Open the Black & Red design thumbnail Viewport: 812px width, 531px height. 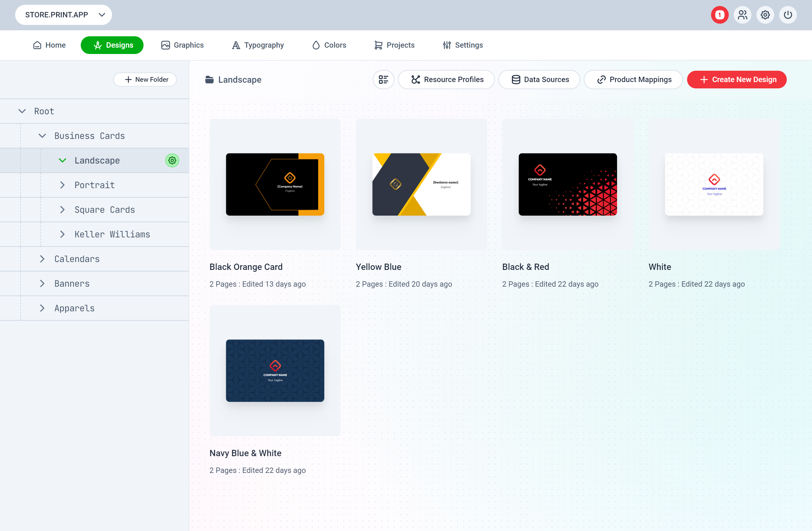pos(568,184)
